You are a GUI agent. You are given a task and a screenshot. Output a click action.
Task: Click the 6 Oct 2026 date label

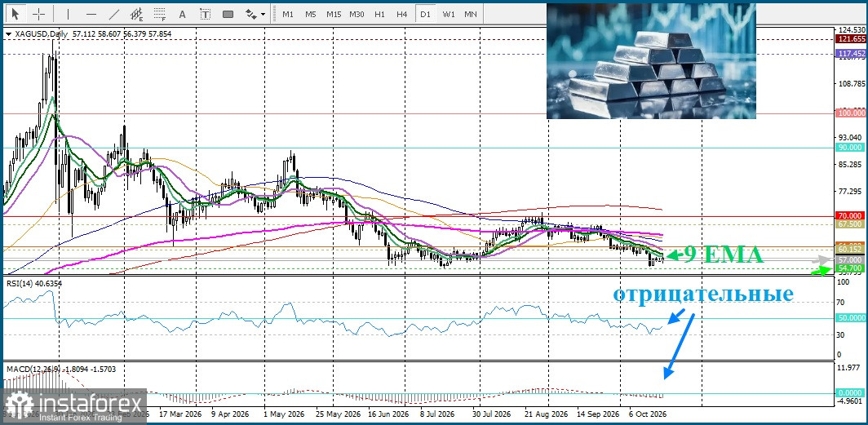pyautogui.click(x=649, y=414)
